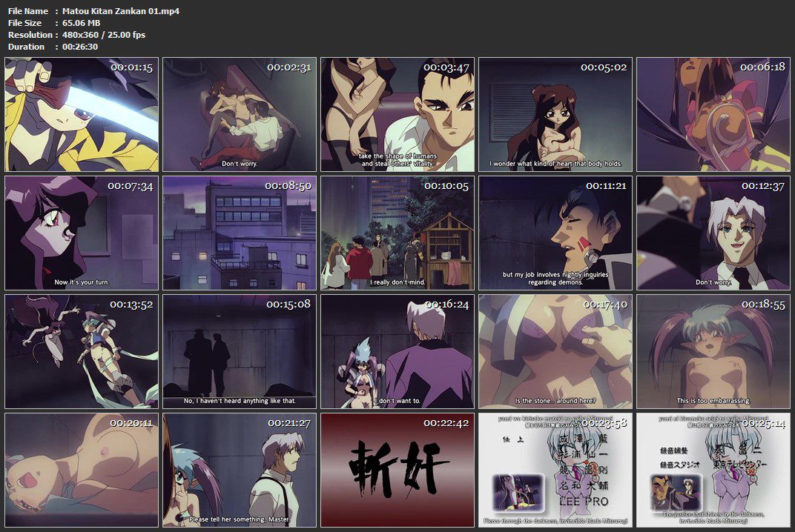Open the frame marked 00:20:11
795x532 pixels.
coord(82,471)
